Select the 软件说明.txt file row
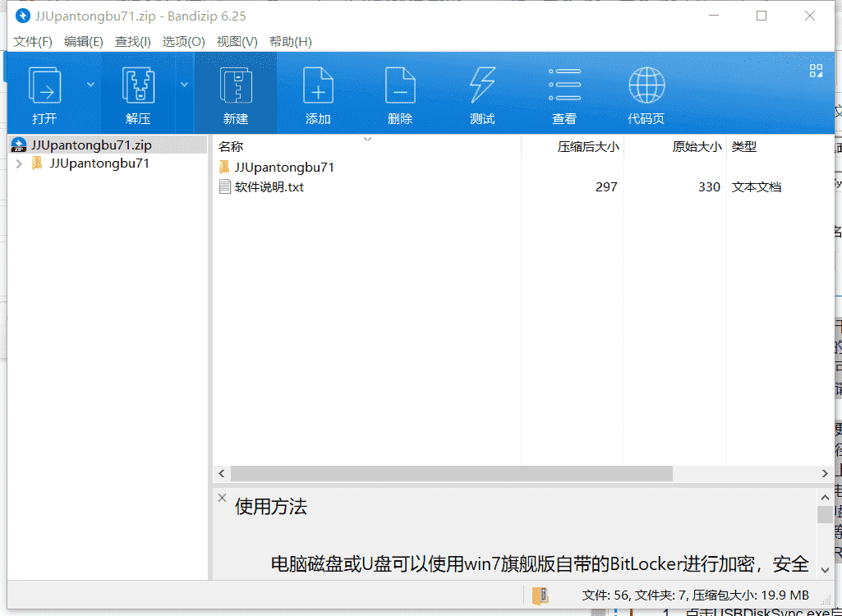 (523, 187)
